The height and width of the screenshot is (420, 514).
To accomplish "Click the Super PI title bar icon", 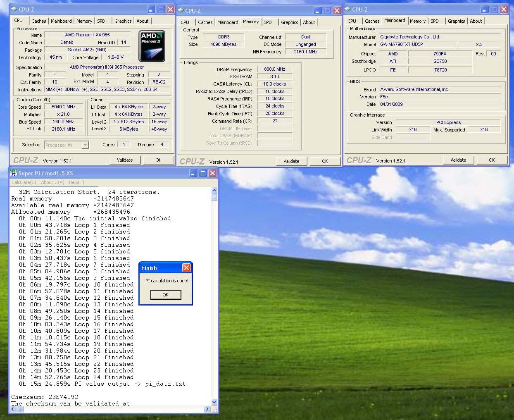I will click(14, 173).
